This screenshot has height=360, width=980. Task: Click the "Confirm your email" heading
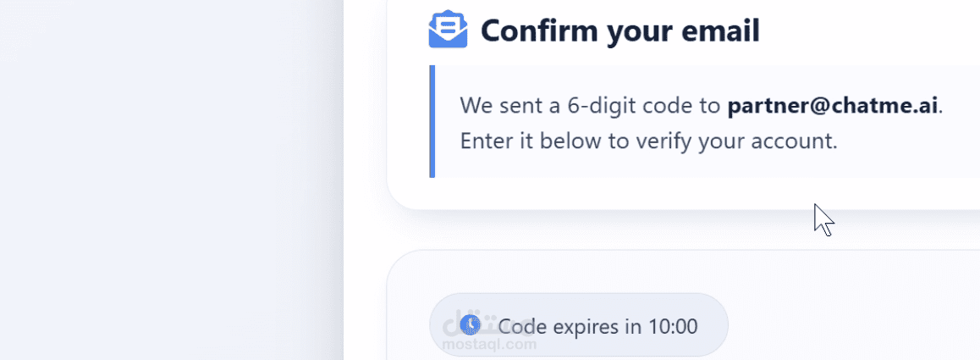click(x=619, y=31)
